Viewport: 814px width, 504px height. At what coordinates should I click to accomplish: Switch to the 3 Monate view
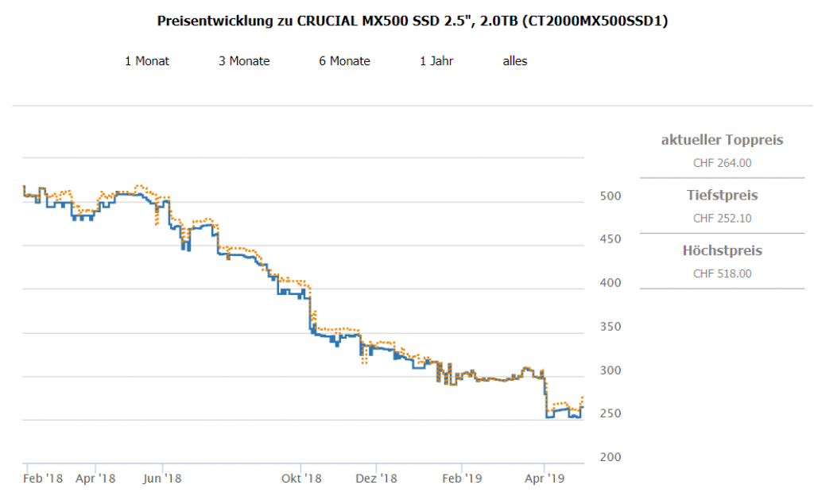pos(244,61)
